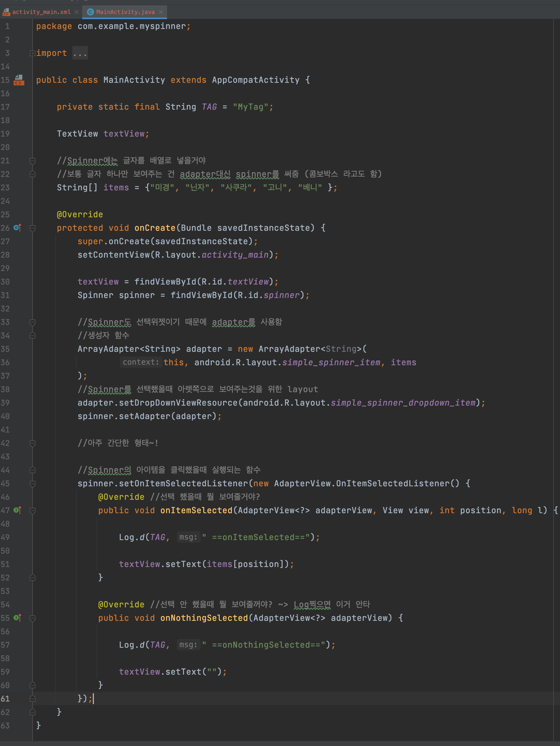Screen dimensions: 560x746
Task: Collapse the onItemSelected method fold marker
Action: tap(32, 511)
